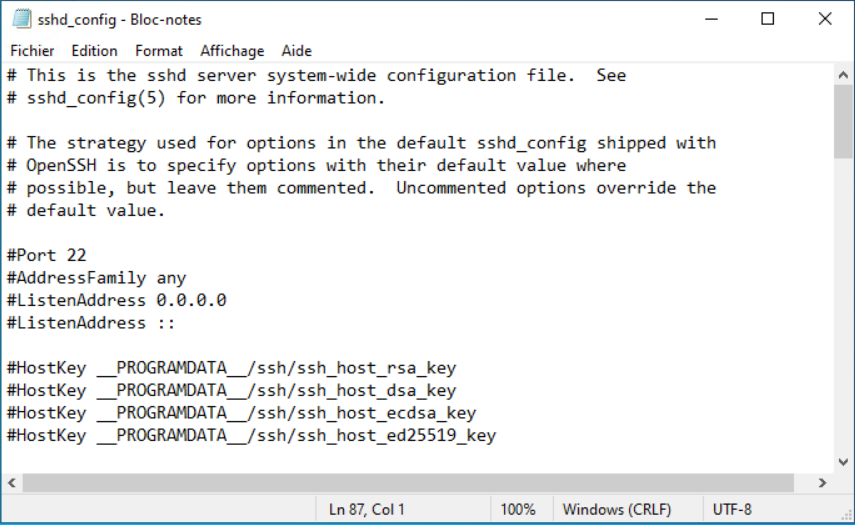Click the Windows (CRLF) status indicator
Viewport: 855px width, 525px height.
coord(616,509)
